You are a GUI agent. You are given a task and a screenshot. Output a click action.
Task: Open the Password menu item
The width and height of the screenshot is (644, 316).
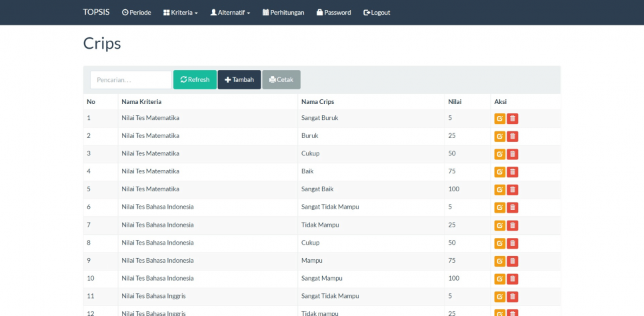click(333, 13)
